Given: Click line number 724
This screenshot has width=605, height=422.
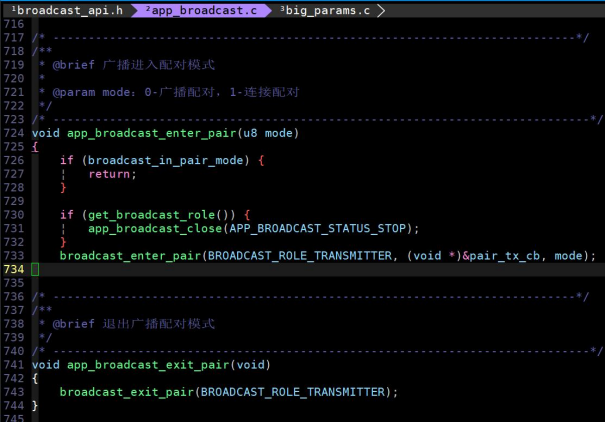Looking at the screenshot, I should [x=14, y=133].
